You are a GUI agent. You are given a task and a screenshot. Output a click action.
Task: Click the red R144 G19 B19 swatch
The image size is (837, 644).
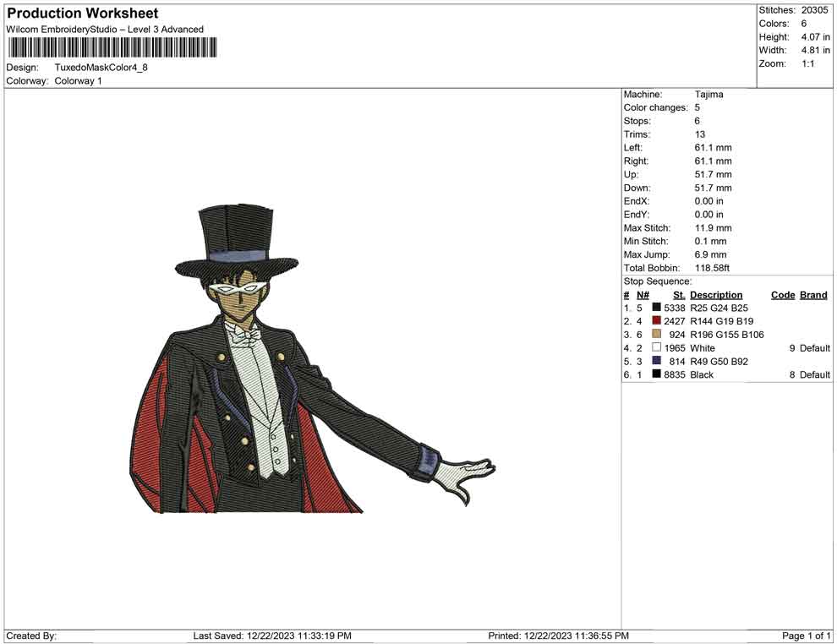657,320
